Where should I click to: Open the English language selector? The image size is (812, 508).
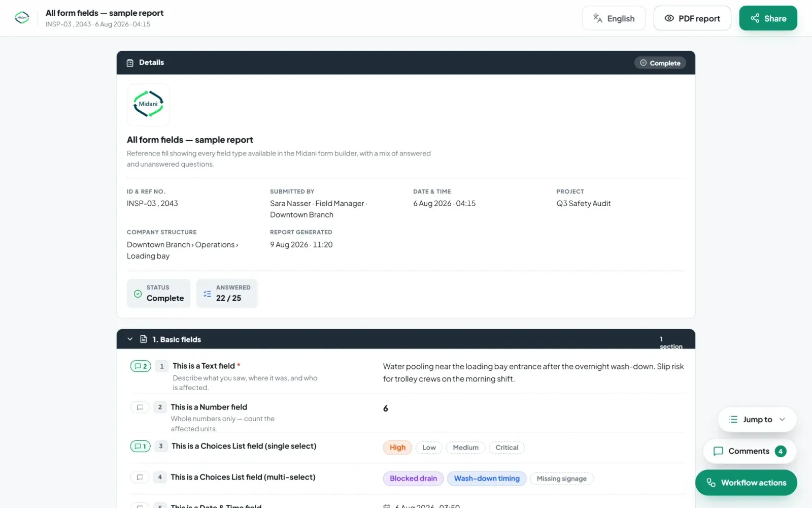pyautogui.click(x=614, y=18)
